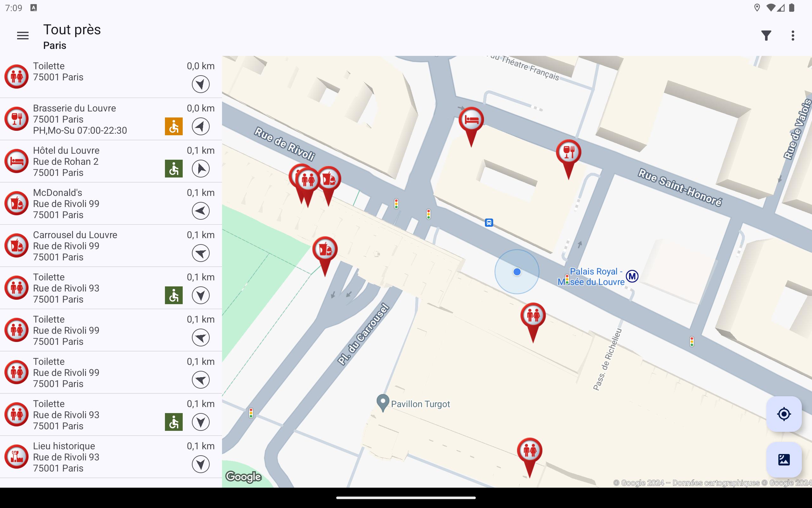
Task: Tap the direction arrow for first Toilette 0,0 km
Action: click(x=201, y=84)
